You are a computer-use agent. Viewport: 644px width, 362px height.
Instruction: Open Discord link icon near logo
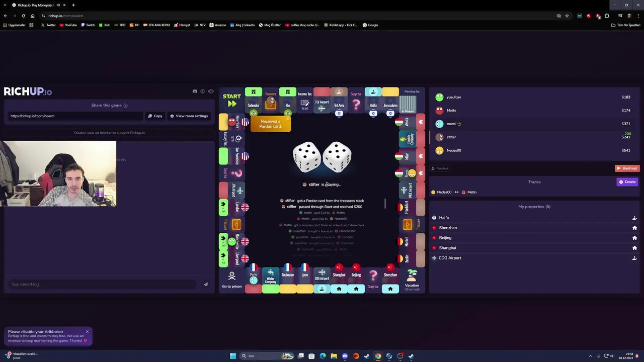195,92
